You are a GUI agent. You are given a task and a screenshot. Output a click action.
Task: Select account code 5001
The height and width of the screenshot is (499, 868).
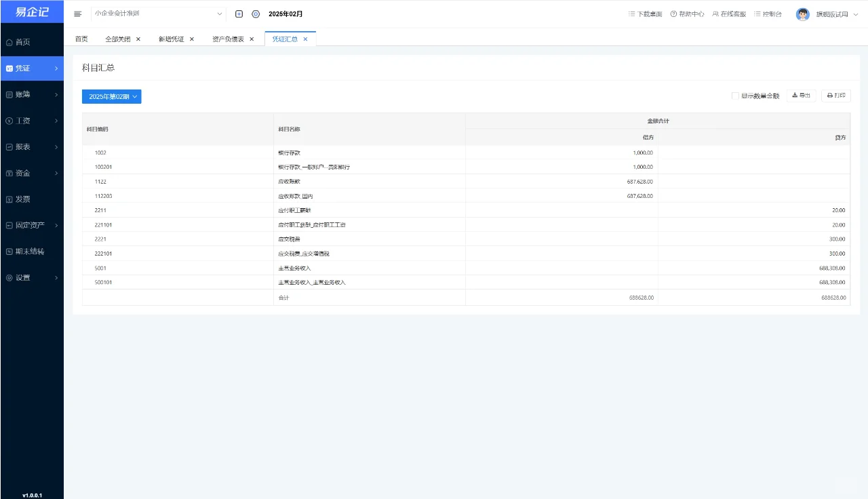tap(100, 268)
